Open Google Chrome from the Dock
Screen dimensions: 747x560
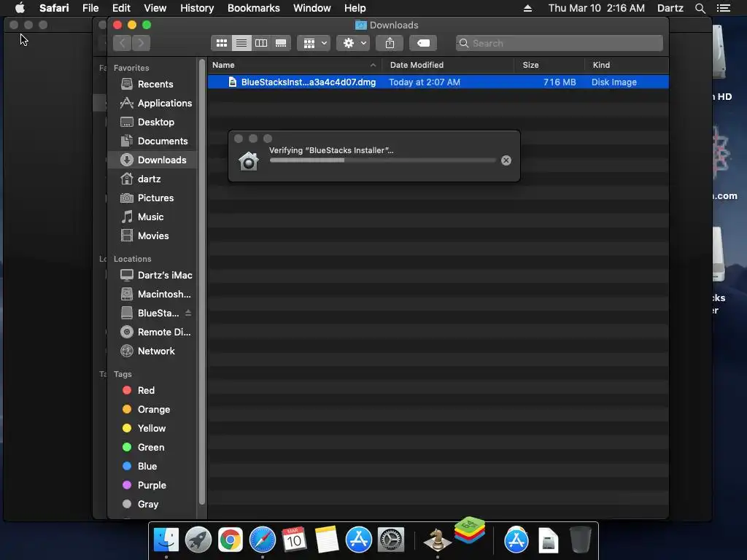click(x=230, y=540)
